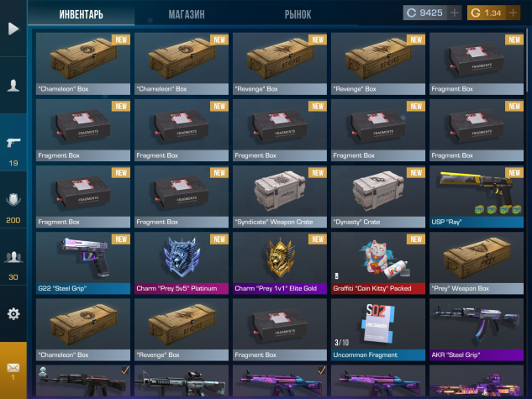Switch to the РЫНОК tab
The image size is (532, 399).
(298, 14)
